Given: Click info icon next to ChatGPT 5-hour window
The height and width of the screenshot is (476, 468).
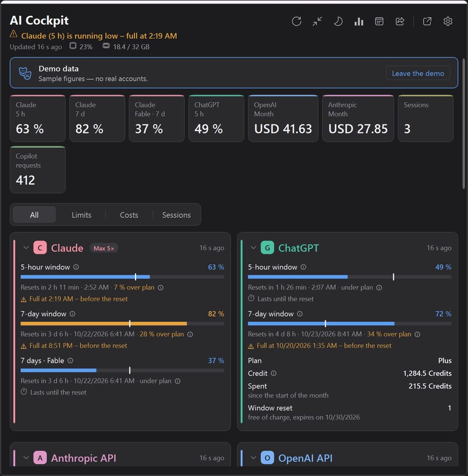Looking at the screenshot, I should tap(303, 267).
